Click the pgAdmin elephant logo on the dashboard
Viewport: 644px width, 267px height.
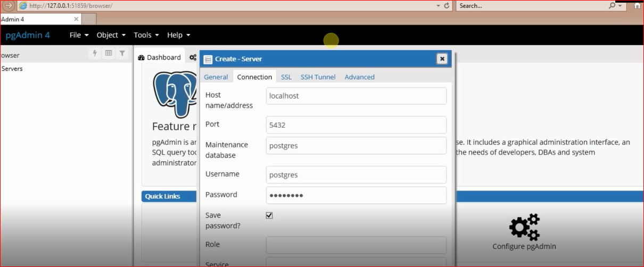click(x=175, y=95)
